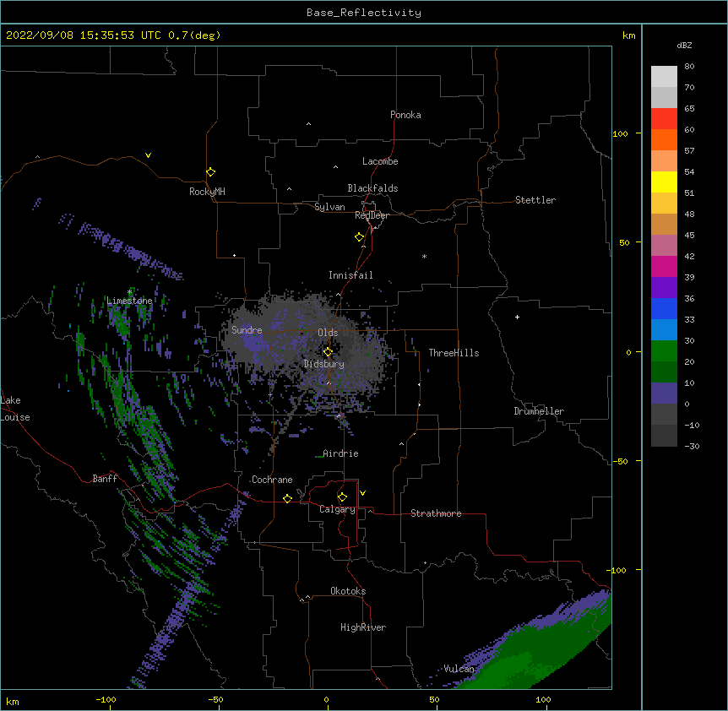Image resolution: width=728 pixels, height=711 pixels.
Task: Click the Lacombe city label
Action: (x=380, y=161)
